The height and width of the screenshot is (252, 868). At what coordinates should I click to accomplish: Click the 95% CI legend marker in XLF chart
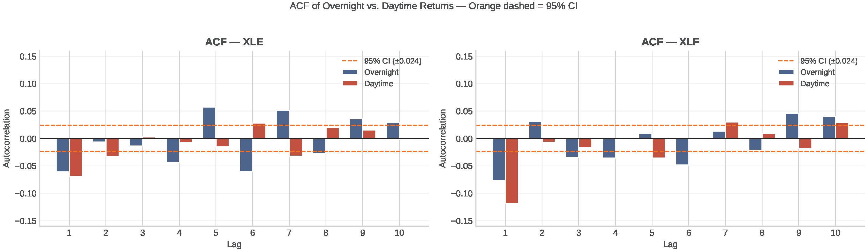point(786,61)
